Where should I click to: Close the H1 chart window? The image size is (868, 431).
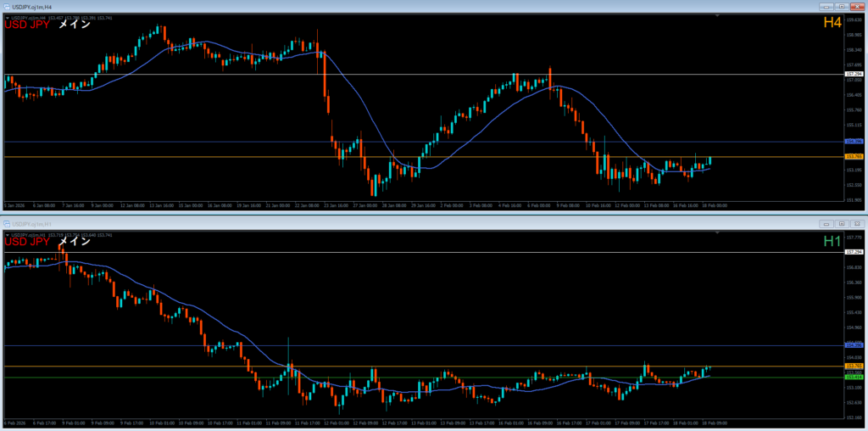point(857,223)
